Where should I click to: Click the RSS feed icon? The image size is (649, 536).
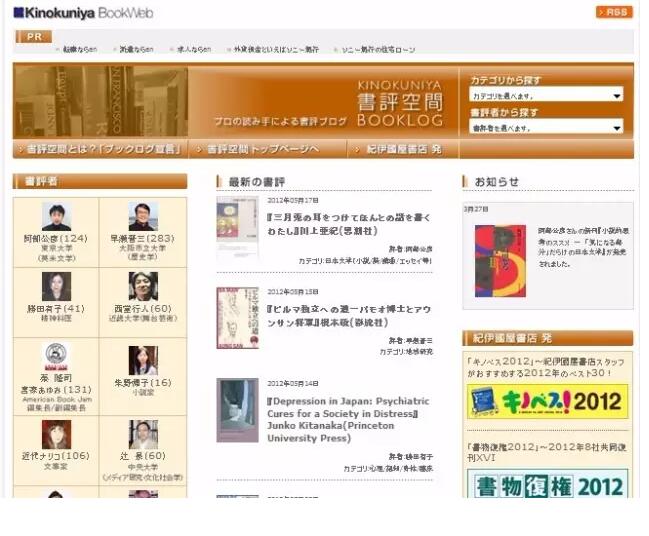(614, 12)
